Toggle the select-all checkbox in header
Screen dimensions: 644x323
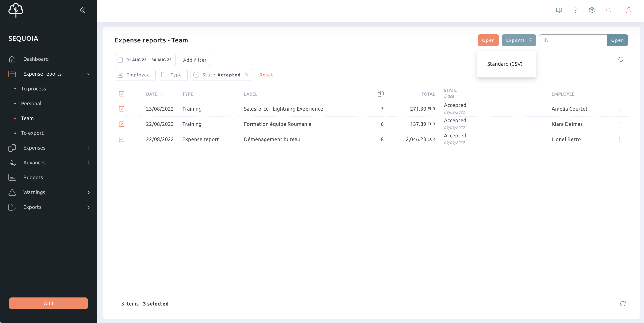122,94
